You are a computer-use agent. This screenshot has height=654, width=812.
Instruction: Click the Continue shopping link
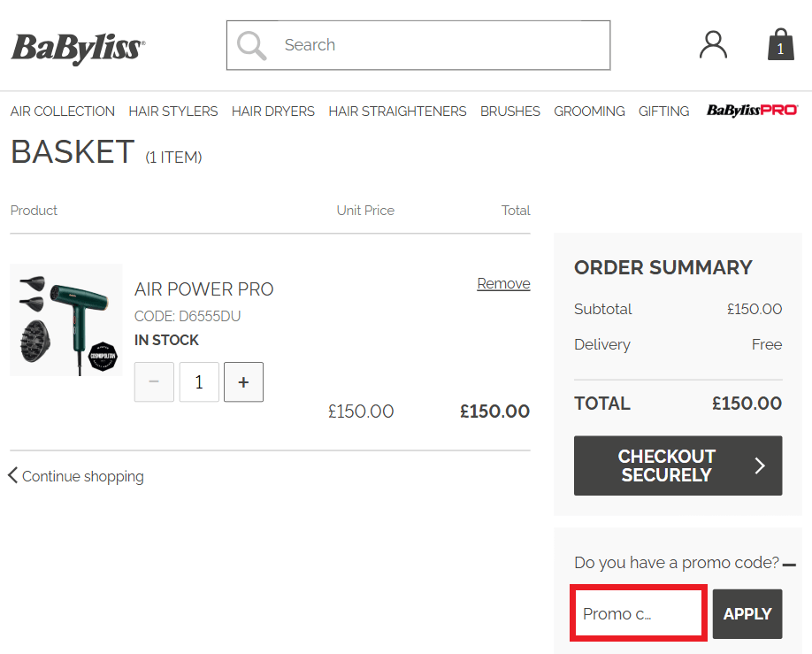(x=82, y=476)
